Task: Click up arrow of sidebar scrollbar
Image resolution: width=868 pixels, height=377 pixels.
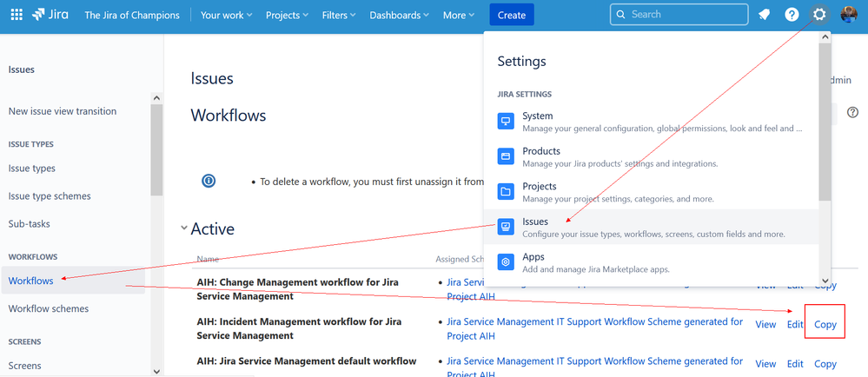Action: (x=156, y=98)
